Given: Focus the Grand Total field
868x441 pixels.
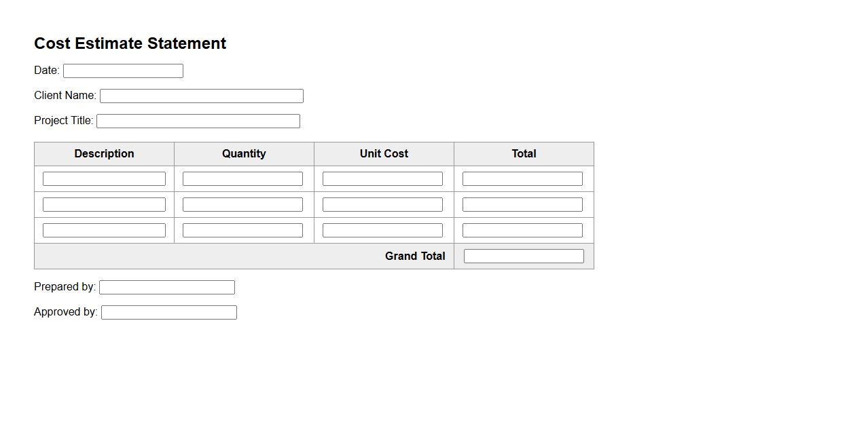Looking at the screenshot, I should tap(524, 256).
